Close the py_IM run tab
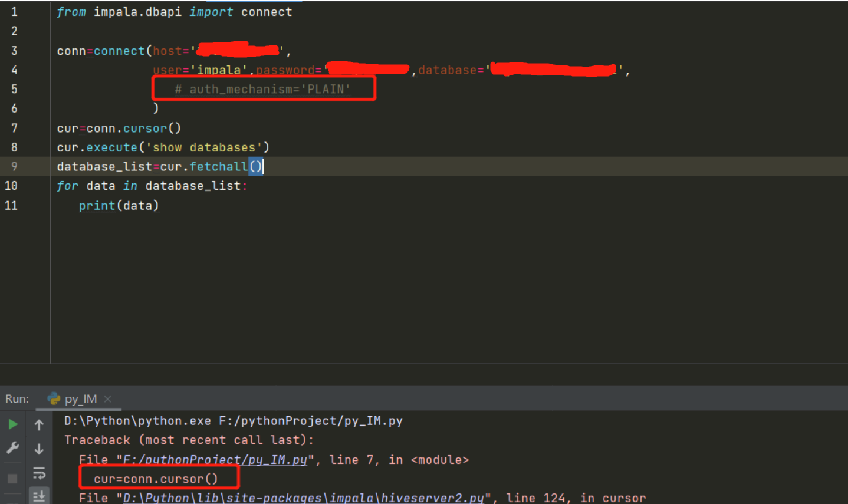 [107, 399]
